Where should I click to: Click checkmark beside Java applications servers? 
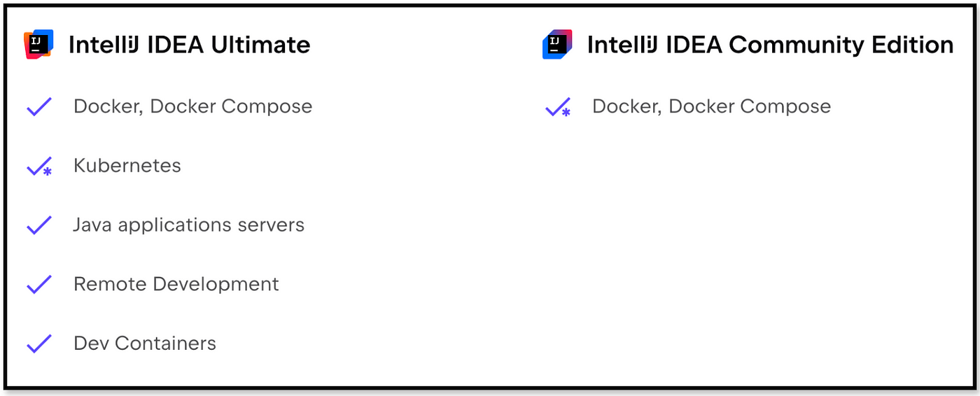tap(39, 225)
